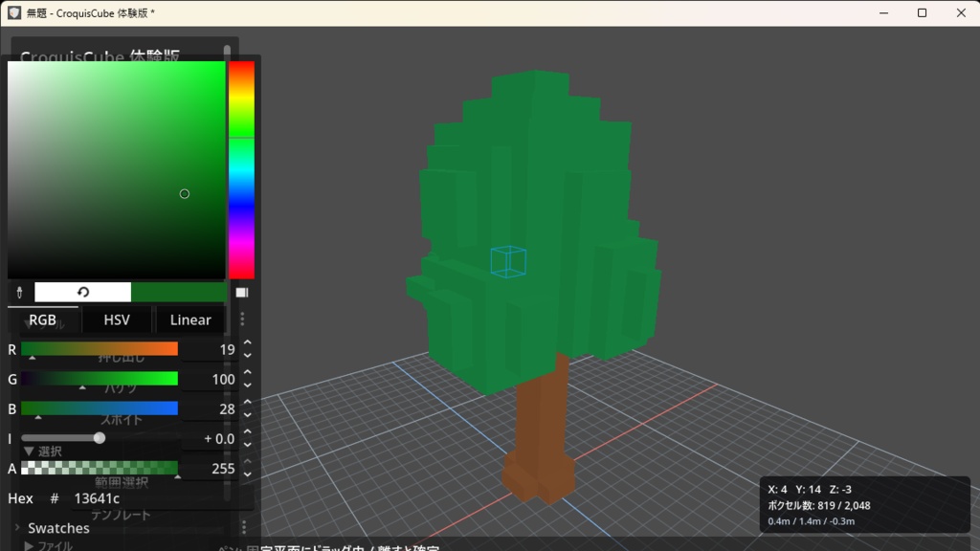This screenshot has height=551, width=980.
Task: Click the 0.4m / 1.4m / -0.3m size readout
Action: tap(812, 521)
